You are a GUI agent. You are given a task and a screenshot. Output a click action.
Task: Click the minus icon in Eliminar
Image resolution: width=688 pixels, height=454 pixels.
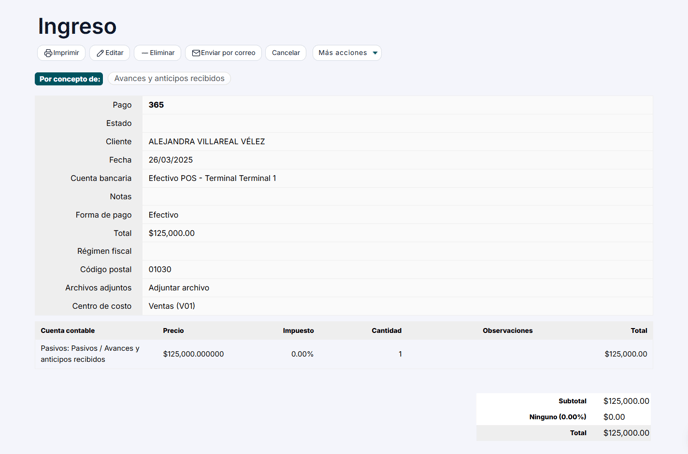coord(144,53)
